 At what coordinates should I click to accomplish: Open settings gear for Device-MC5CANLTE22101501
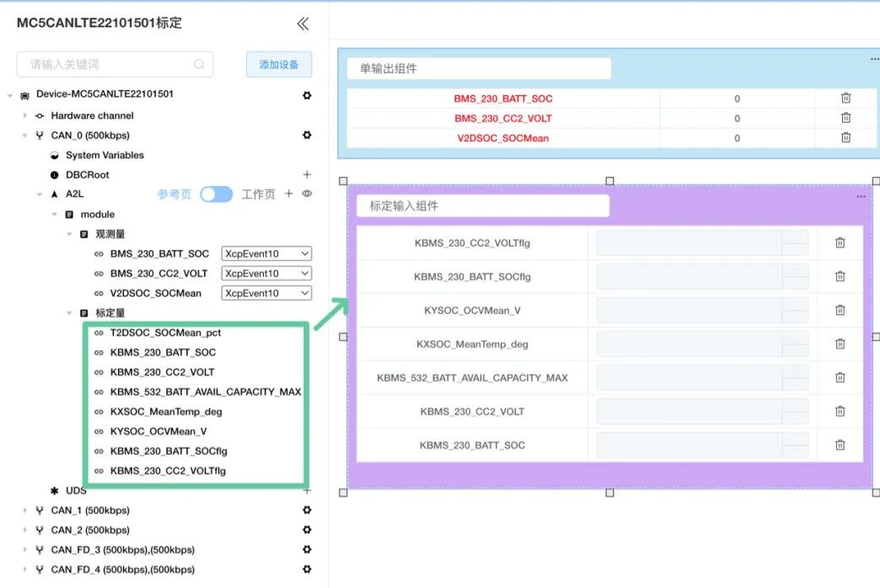click(306, 95)
